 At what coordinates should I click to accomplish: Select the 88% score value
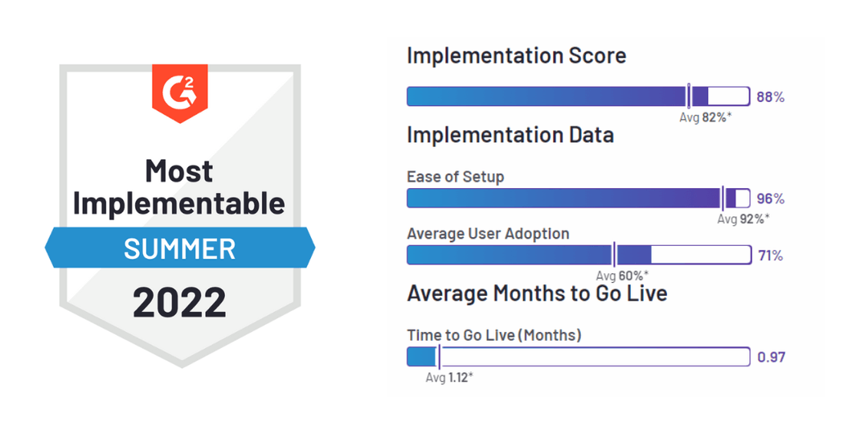(x=771, y=97)
